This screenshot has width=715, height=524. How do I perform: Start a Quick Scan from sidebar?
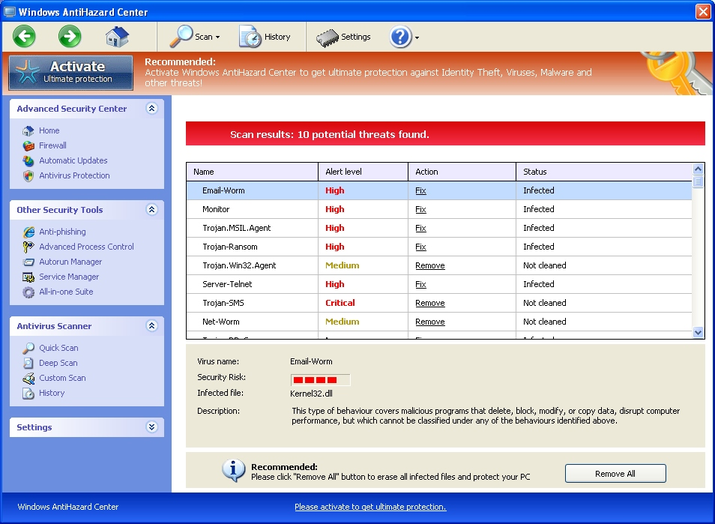click(x=58, y=348)
